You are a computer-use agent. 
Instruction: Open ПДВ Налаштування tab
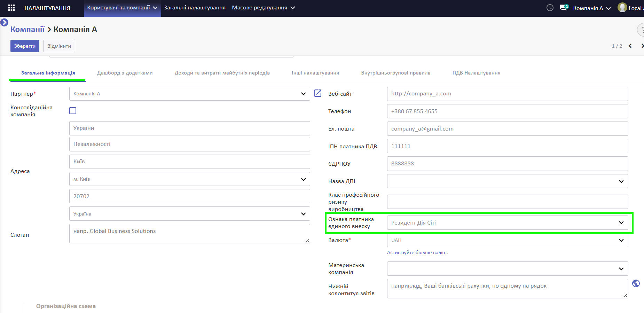(476, 73)
